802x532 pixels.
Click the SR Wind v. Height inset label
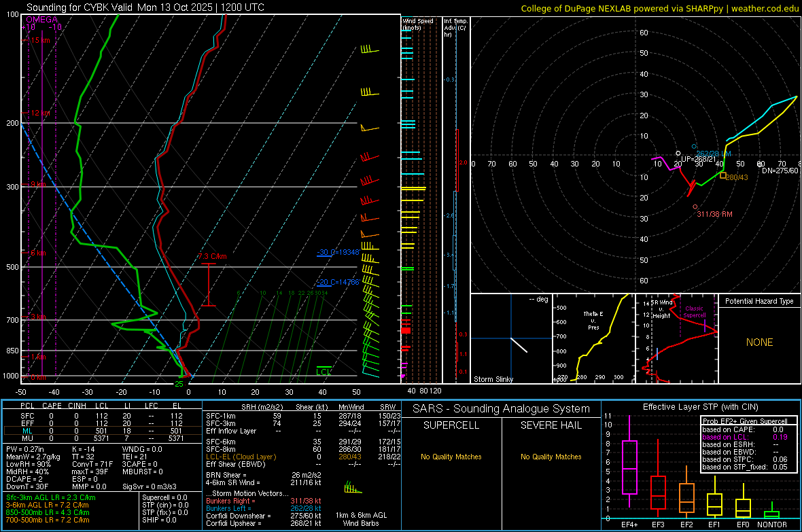click(x=661, y=309)
